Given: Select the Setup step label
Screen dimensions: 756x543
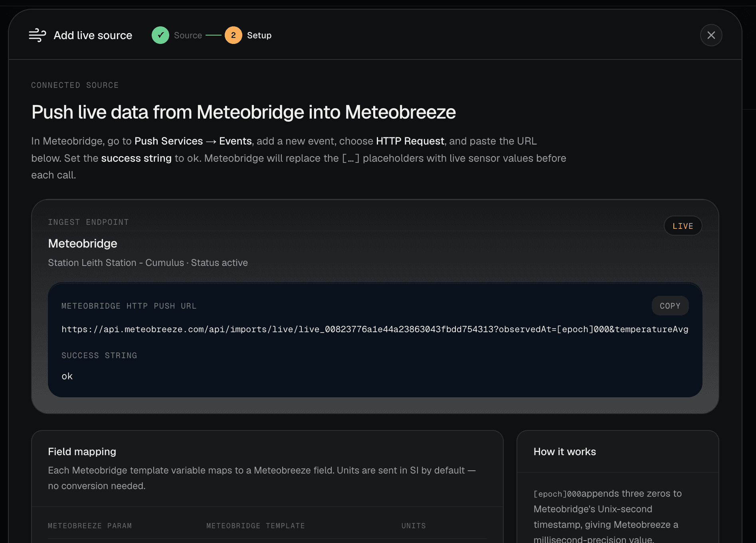Looking at the screenshot, I should (259, 35).
